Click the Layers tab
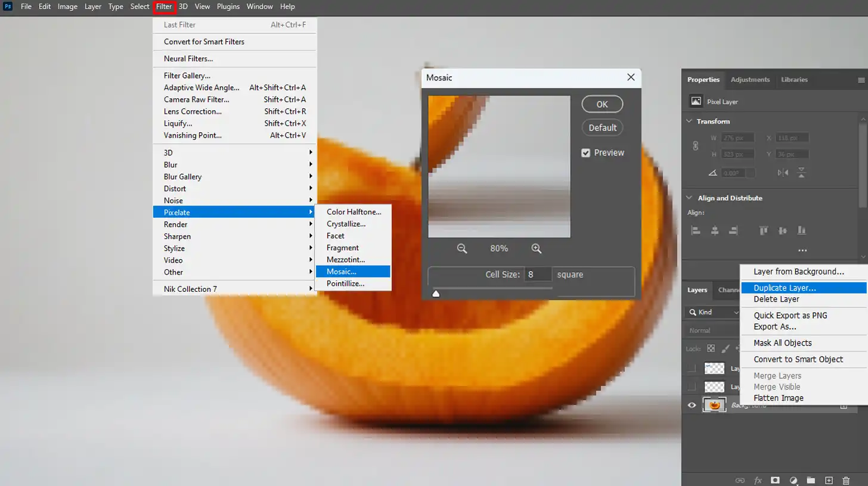Image resolution: width=868 pixels, height=486 pixels. pos(697,290)
